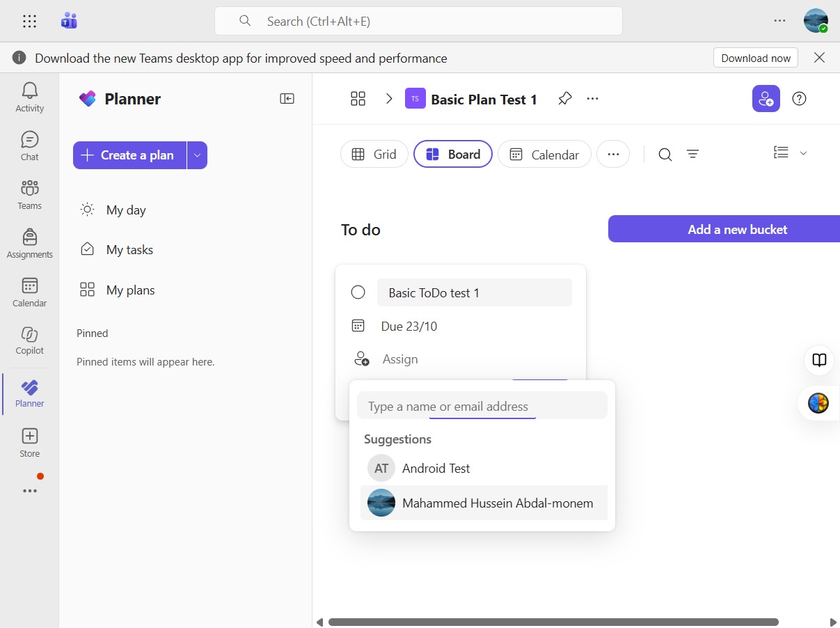Pin the Basic Plan Test 1 plan
The image size is (840, 628).
coord(564,99)
